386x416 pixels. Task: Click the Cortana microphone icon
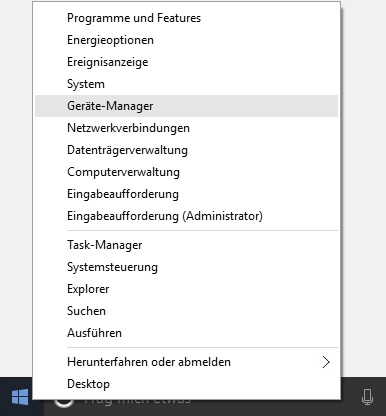point(367,397)
